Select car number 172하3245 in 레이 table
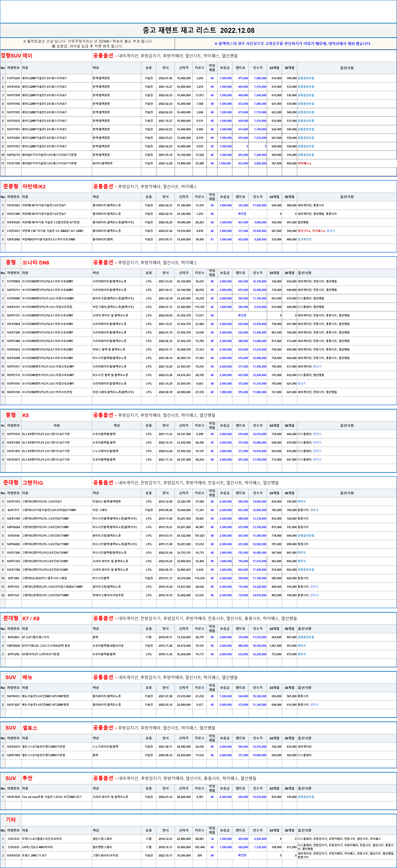 click(x=13, y=78)
